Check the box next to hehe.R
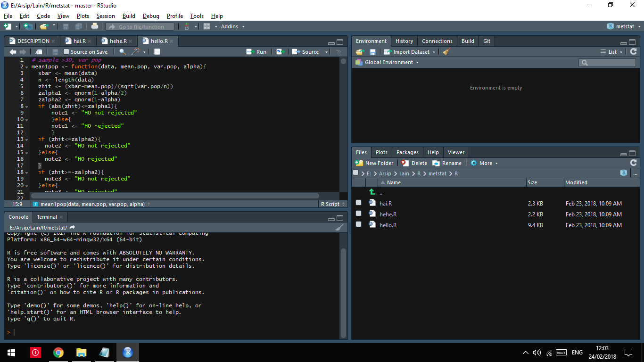Image resolution: width=644 pixels, height=362 pixels. tap(358, 214)
